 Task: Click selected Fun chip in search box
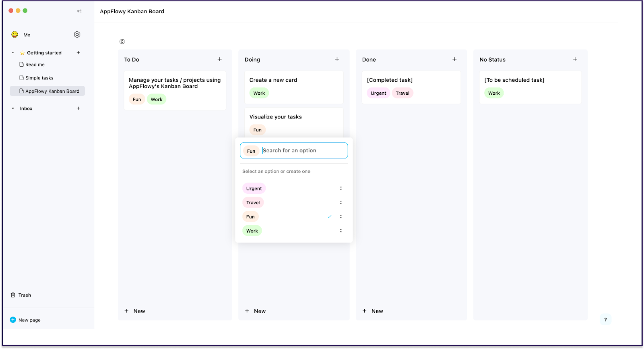tap(251, 151)
